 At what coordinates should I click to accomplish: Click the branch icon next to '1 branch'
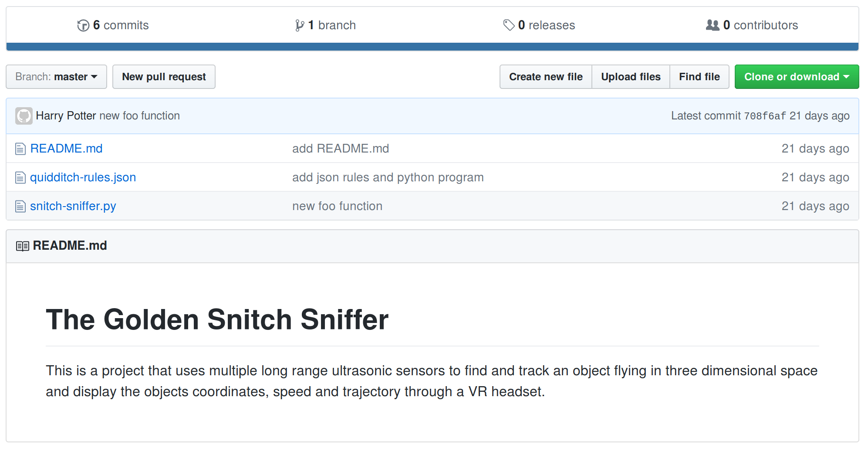[x=299, y=25]
